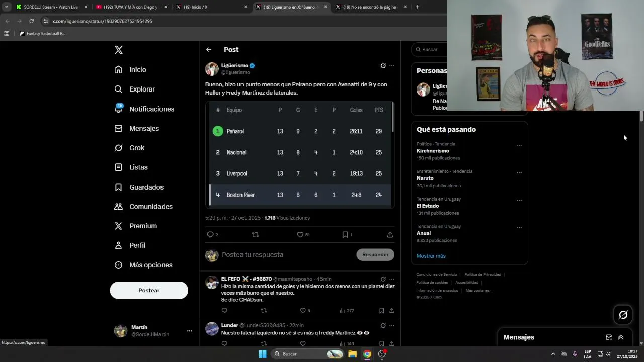Switch to Inicio / X tab

point(211,7)
